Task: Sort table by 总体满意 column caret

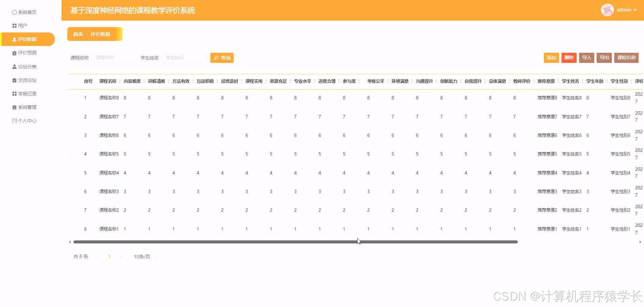Action: coord(509,81)
